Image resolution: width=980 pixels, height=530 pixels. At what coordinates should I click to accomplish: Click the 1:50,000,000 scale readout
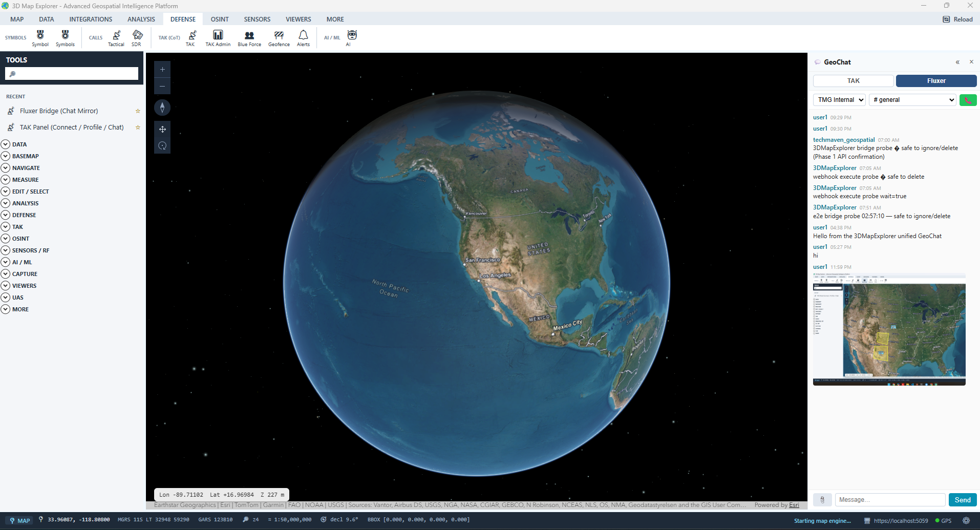(x=290, y=520)
